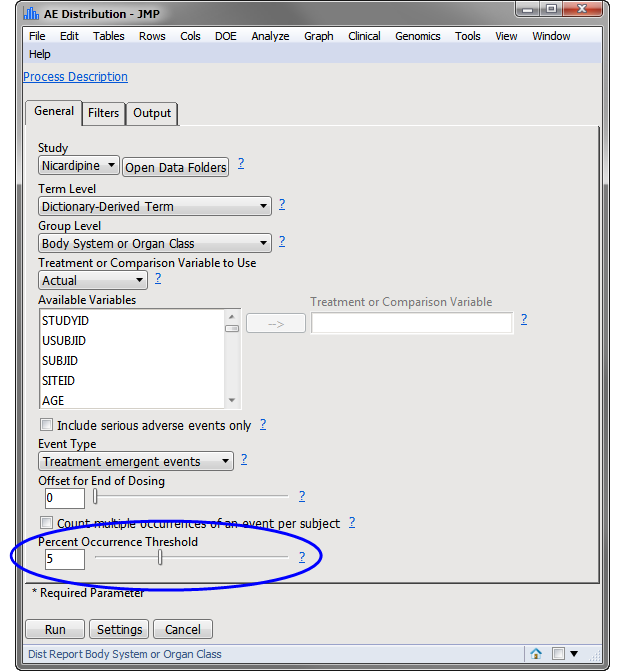
Task: Open the Clinical menu
Action: click(364, 36)
